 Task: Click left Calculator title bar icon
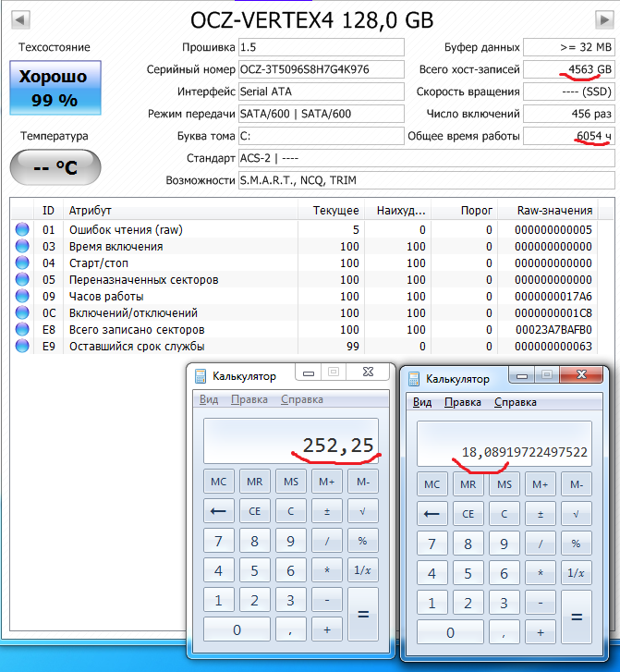tap(201, 376)
